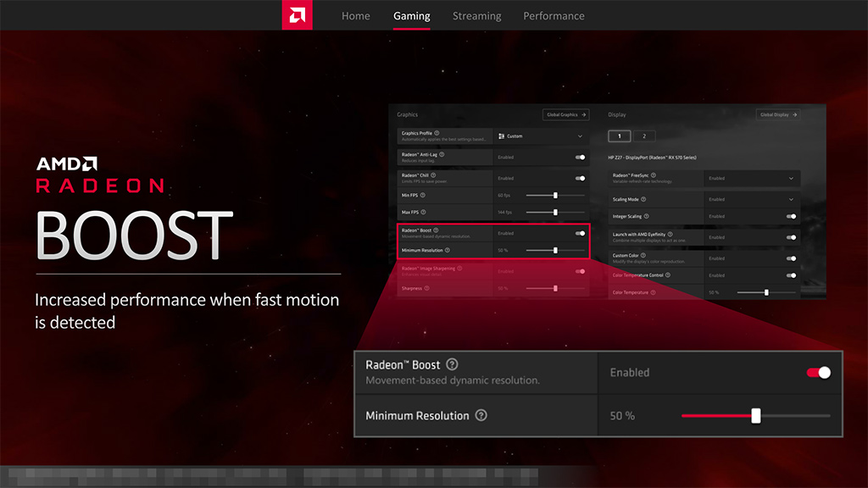Click the AMD logo icon
Image resolution: width=868 pixels, height=488 pixels.
pos(298,15)
